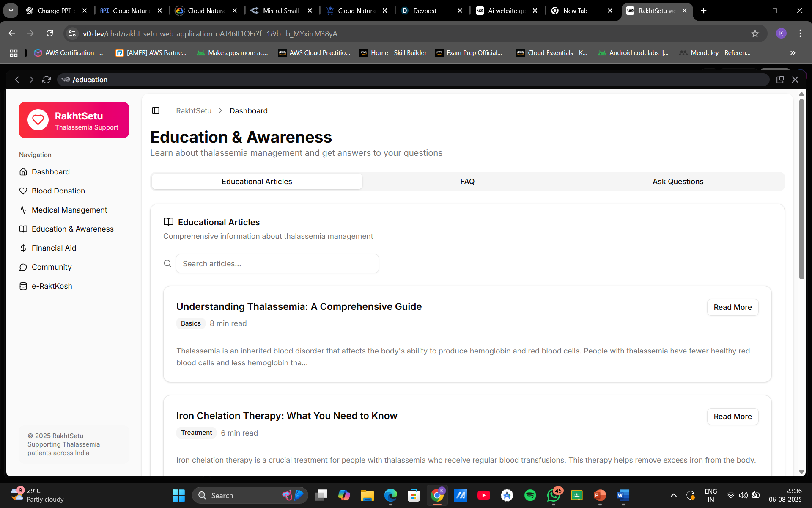This screenshot has width=812, height=508.
Task: Refresh the v0 preview page
Action: [x=47, y=80]
